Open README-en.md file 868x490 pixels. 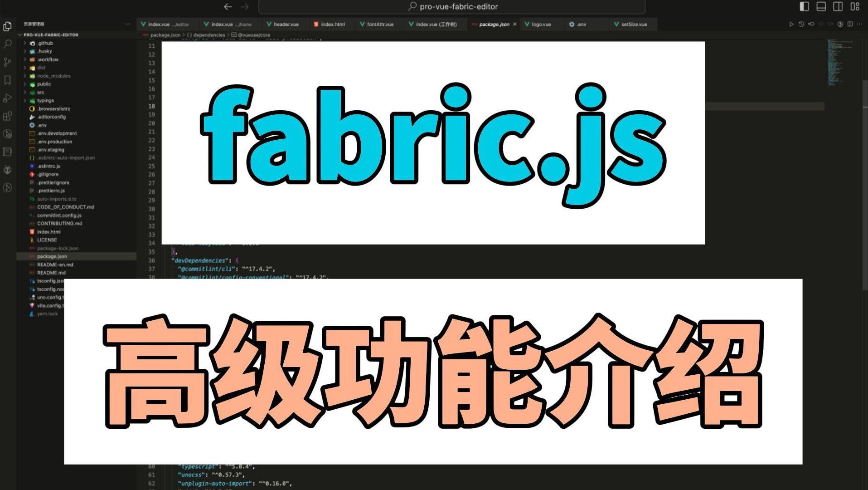[x=55, y=265]
